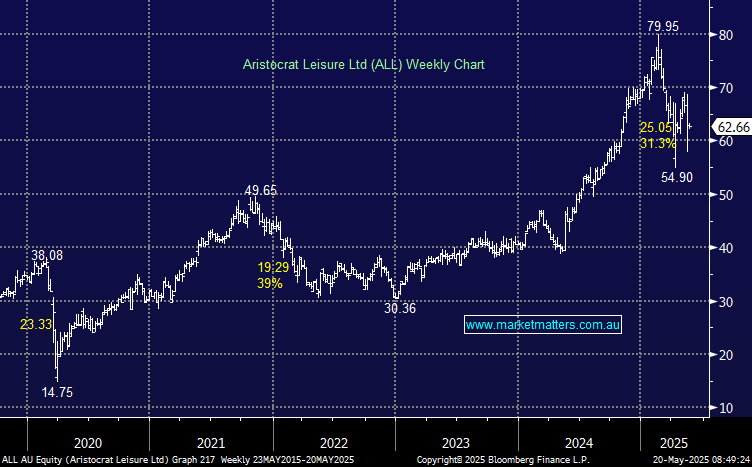Click the ALL AU Equity footer description
Viewport: 752px width, 467px height.
[178, 460]
